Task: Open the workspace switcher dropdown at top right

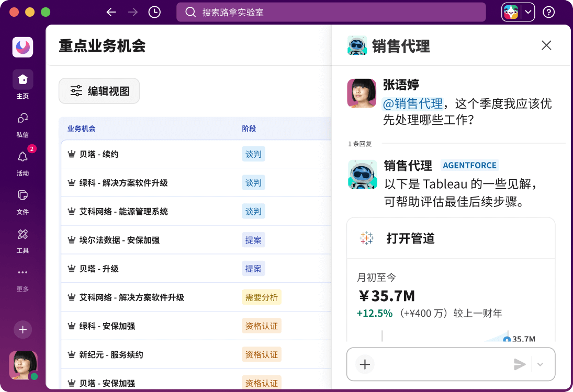Action: pos(518,11)
